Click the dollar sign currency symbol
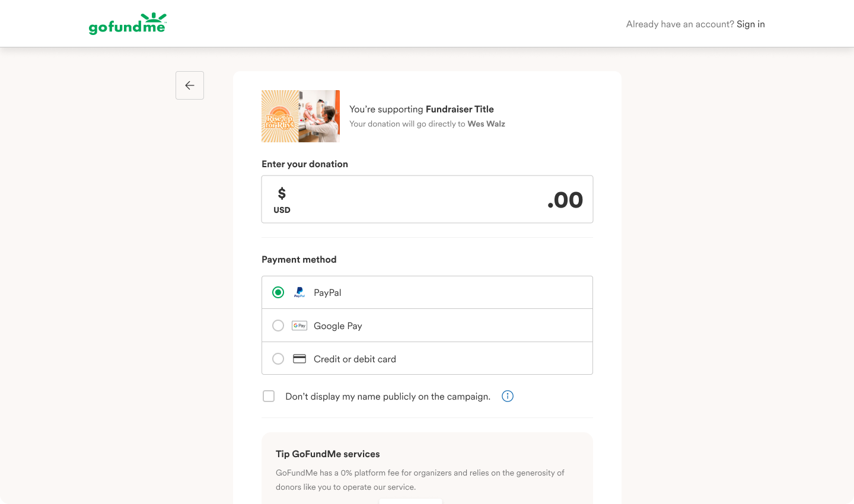The width and height of the screenshot is (854, 504). pos(282,193)
